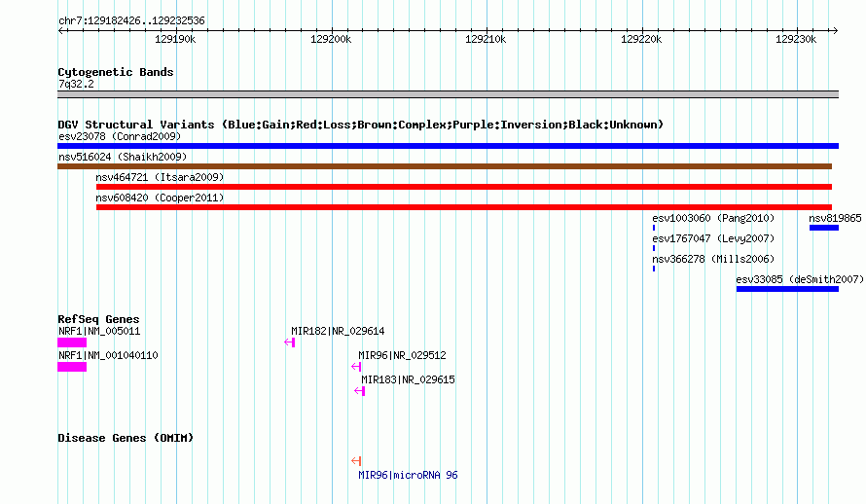
Task: Open the esv1003060 (Pang2010) label
Action: [x=713, y=218]
